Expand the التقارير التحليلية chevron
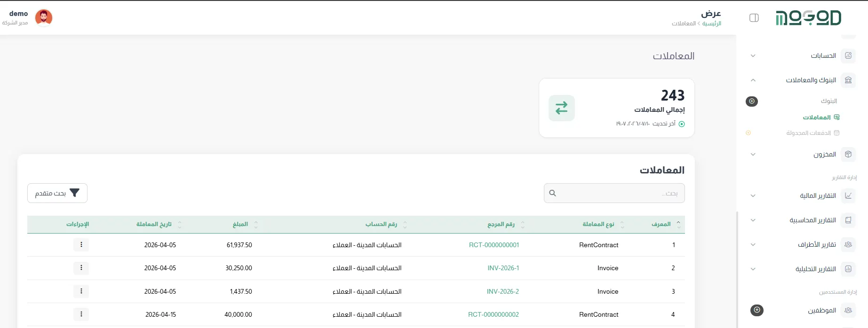 pyautogui.click(x=753, y=269)
